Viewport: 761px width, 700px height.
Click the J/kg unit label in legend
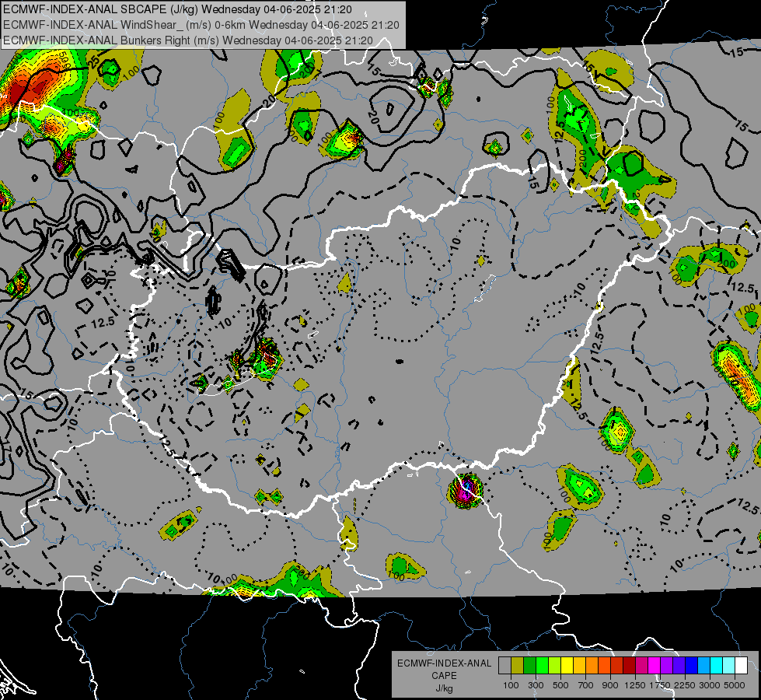pos(445,689)
